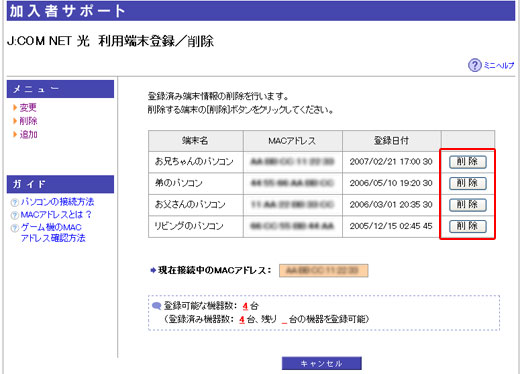Screen dimensions: 520x374
Task: Click the メニュー sidebar header
Action: (x=60, y=89)
